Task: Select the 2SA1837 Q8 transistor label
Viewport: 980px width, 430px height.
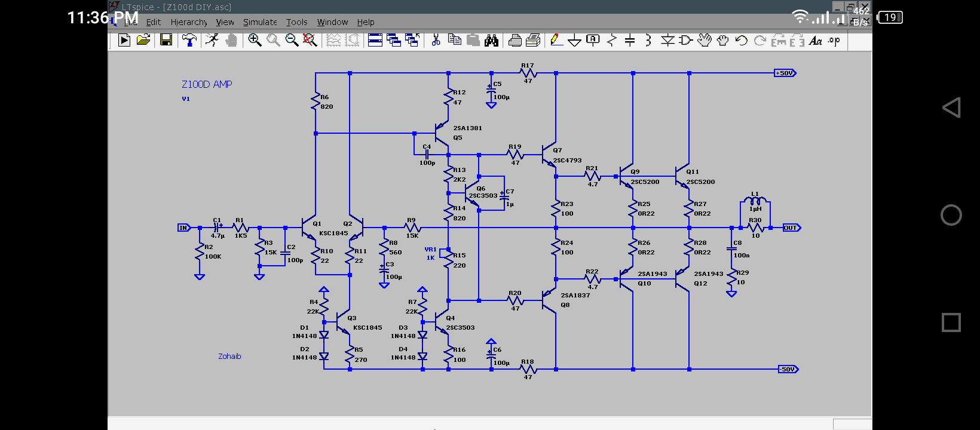Action: (x=575, y=300)
